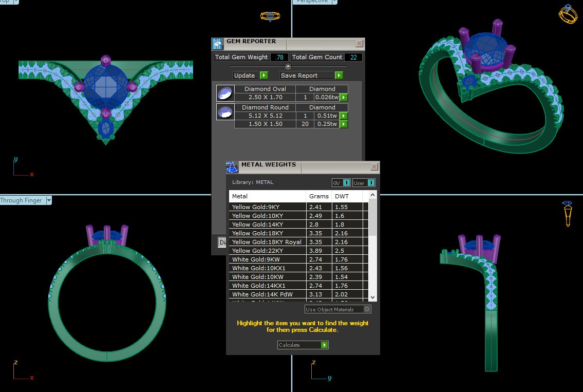
Task: Select White Gold:14K PdW row
Action: click(267, 294)
